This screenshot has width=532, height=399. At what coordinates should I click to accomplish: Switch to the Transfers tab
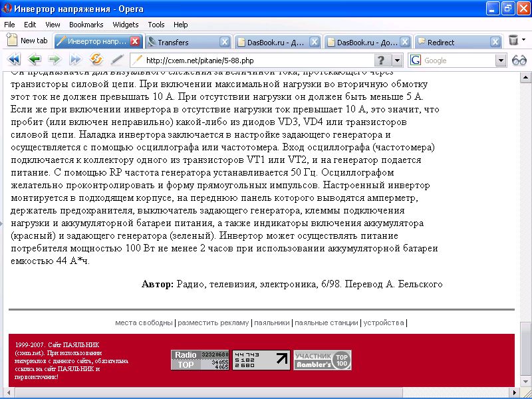[x=182, y=42]
